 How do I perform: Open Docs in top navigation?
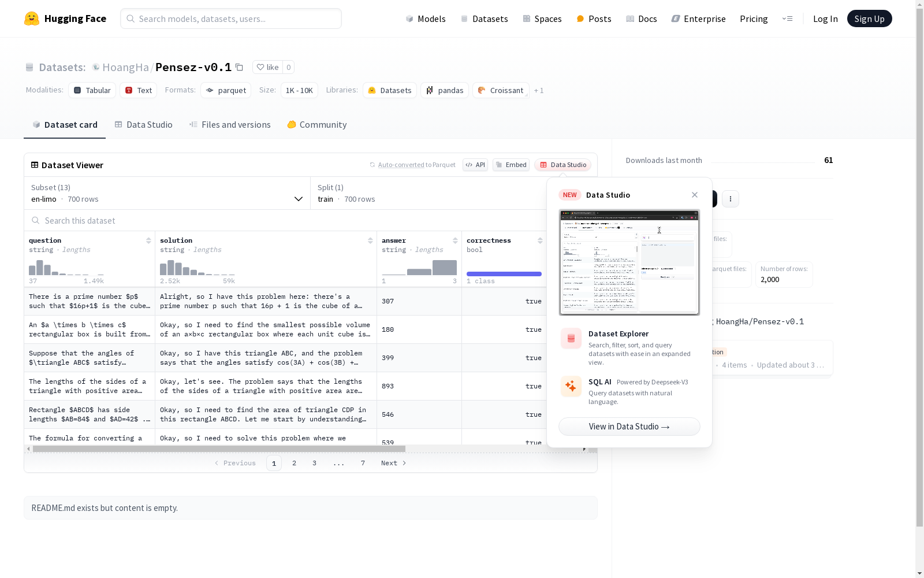tap(641, 18)
